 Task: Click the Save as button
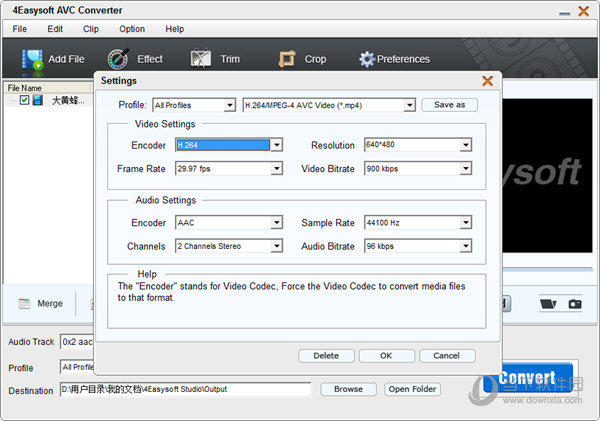pos(449,105)
